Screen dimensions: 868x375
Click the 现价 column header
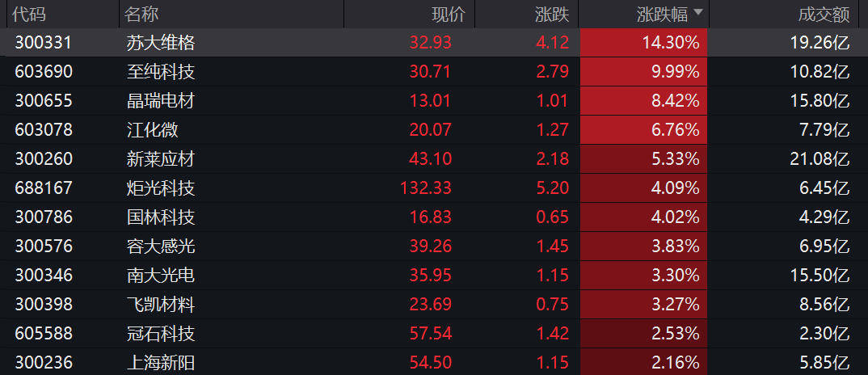coord(449,14)
